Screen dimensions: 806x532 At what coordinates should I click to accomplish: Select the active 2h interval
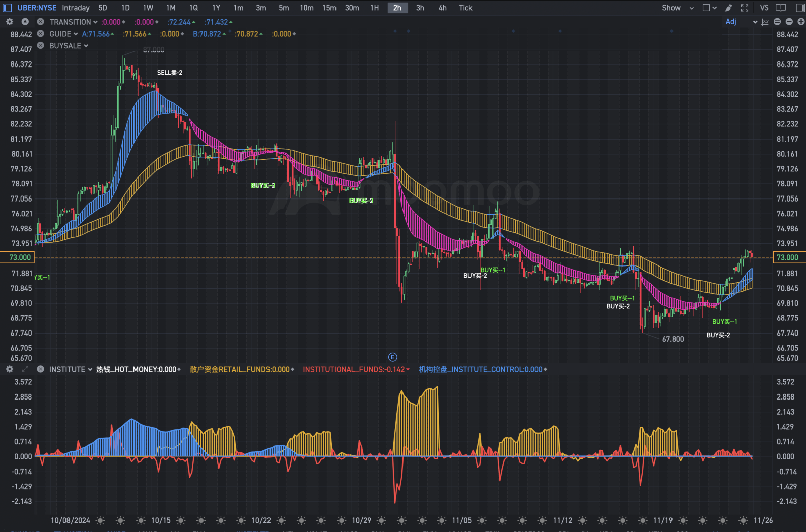397,8
